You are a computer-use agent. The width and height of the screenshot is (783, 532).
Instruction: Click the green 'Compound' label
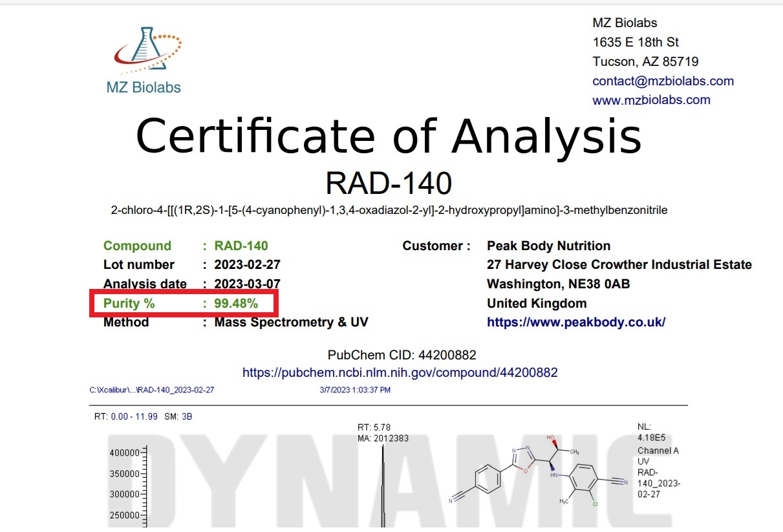click(137, 246)
